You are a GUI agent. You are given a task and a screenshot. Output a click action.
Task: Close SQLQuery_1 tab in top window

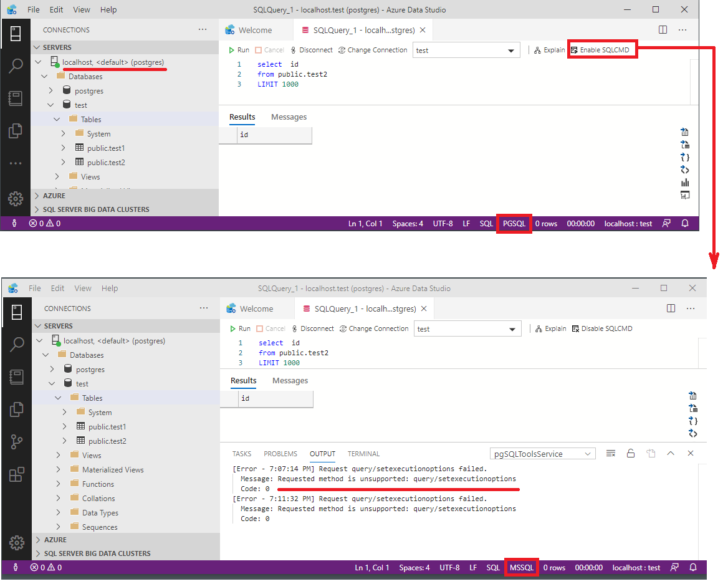[423, 30]
